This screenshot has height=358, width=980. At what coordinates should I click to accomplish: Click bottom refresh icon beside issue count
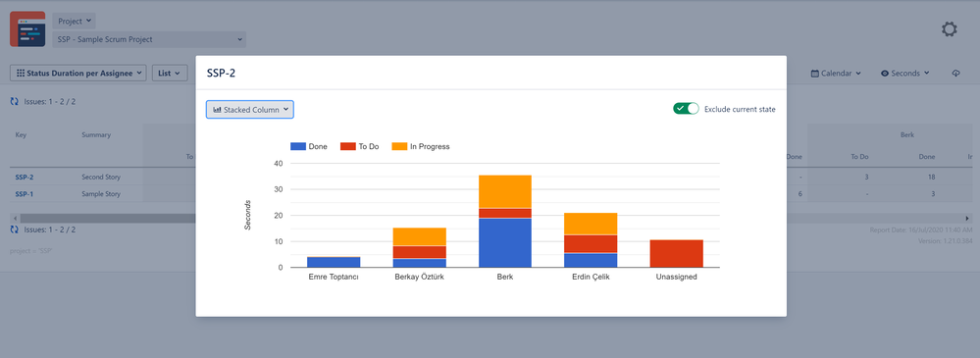15,230
